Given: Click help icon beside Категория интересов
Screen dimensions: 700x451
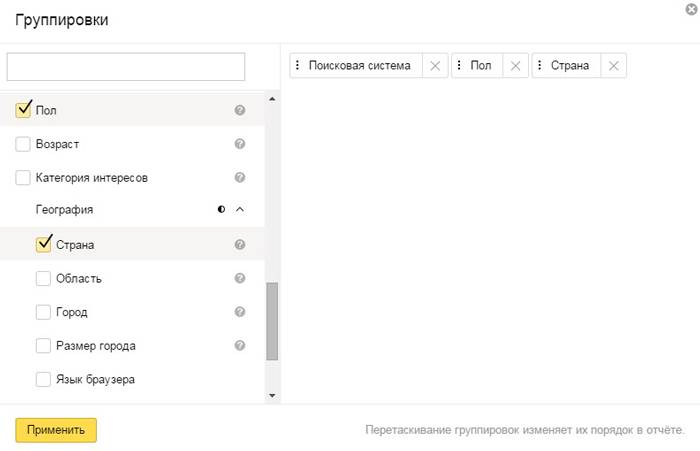Looking at the screenshot, I should 240,178.
